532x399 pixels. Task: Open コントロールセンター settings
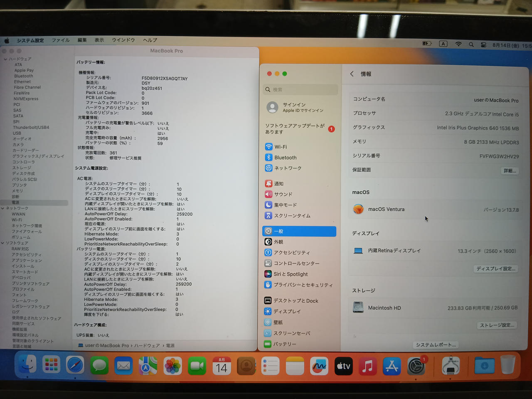[x=299, y=263]
